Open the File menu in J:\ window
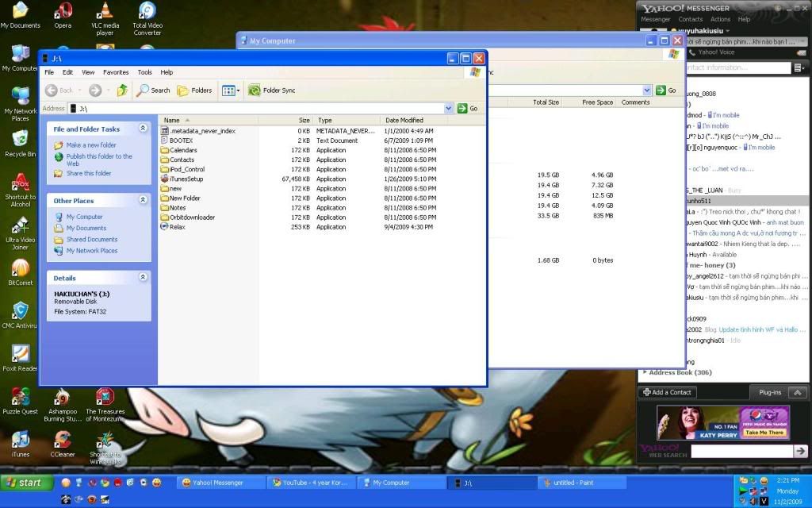 [x=49, y=72]
